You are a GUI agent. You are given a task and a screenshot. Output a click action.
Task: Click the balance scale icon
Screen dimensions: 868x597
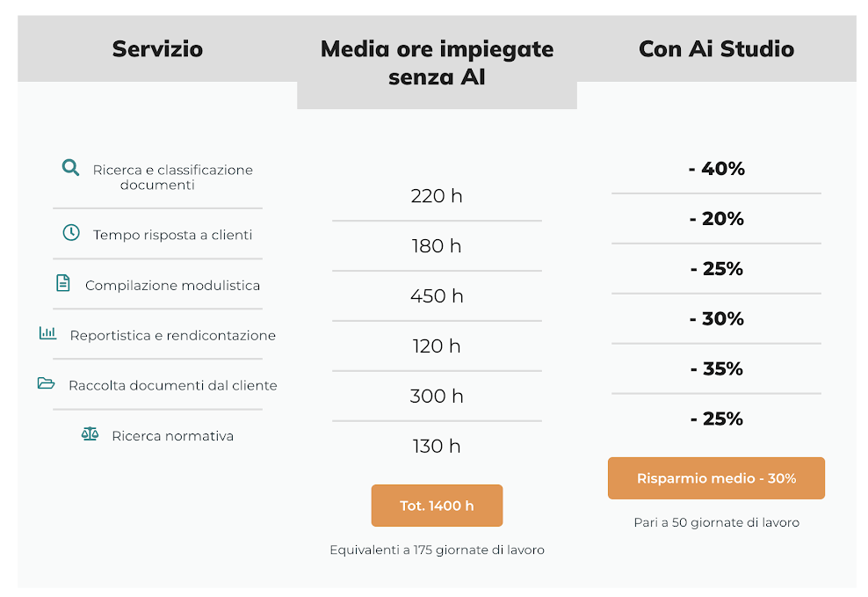click(90, 434)
